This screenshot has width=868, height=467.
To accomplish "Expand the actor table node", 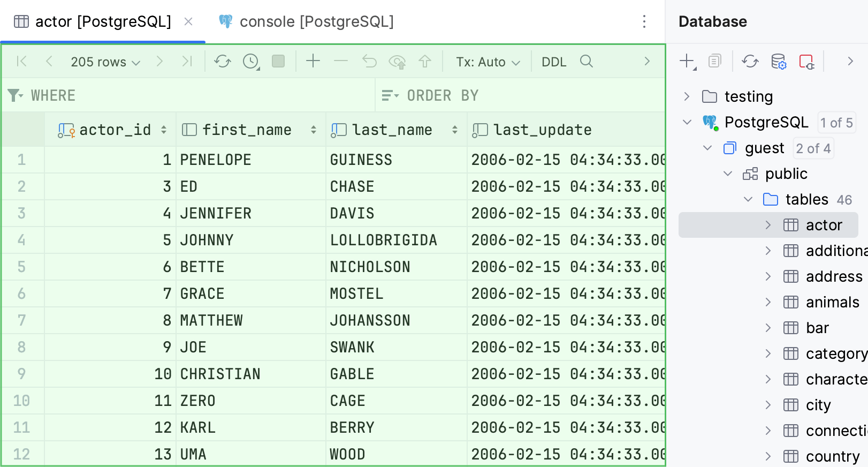I will pyautogui.click(x=769, y=225).
